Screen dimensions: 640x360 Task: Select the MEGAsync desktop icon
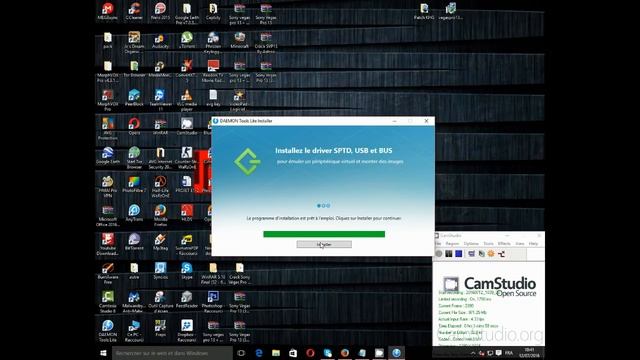tap(108, 11)
